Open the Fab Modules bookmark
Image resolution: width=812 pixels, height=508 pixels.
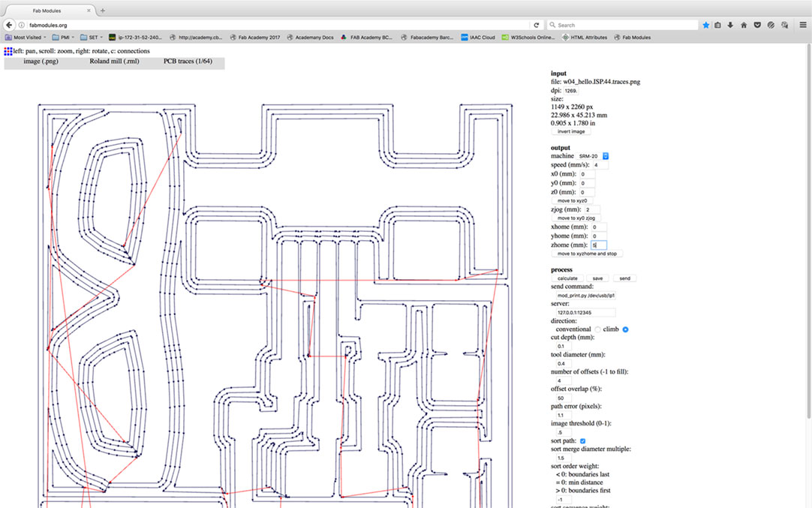coord(633,38)
